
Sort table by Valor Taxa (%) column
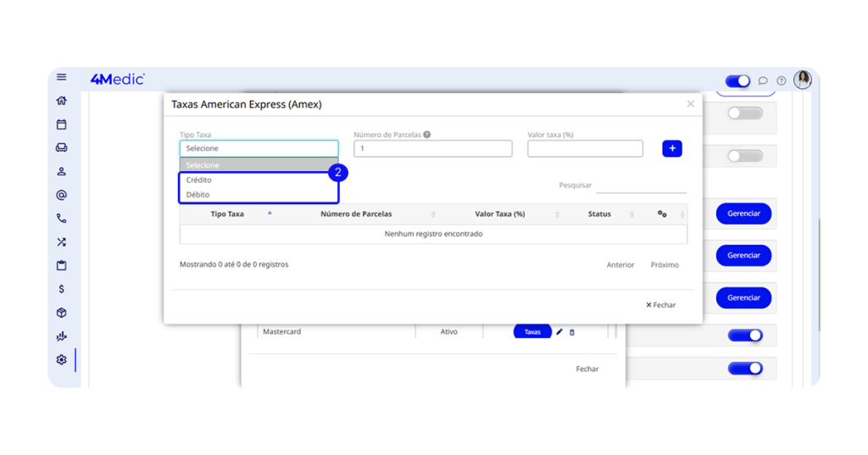click(x=500, y=214)
